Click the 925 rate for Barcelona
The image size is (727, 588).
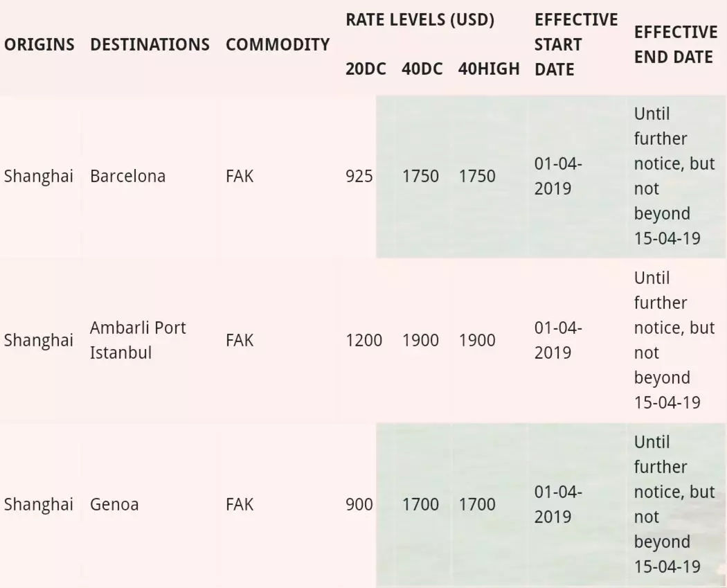pyautogui.click(x=359, y=176)
